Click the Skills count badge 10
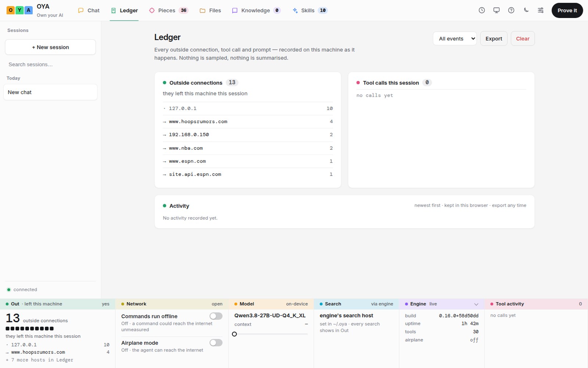The width and height of the screenshot is (588, 368). (323, 10)
